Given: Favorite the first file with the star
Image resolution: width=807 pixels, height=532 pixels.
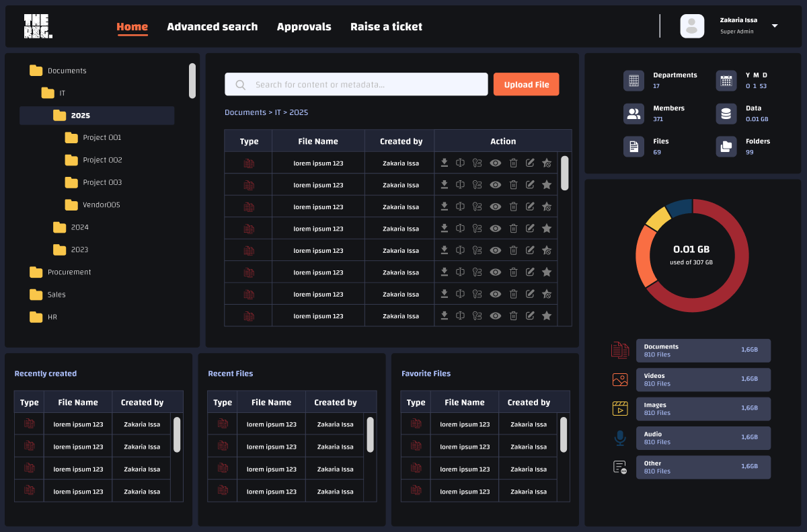Looking at the screenshot, I should (547, 163).
